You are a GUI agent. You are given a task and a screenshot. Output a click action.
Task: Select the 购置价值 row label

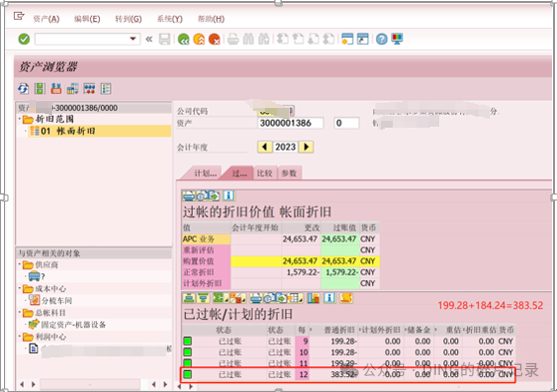pos(206,261)
